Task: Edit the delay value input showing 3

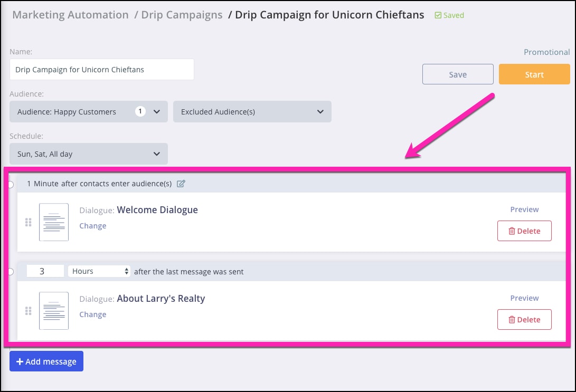Action: coord(45,270)
